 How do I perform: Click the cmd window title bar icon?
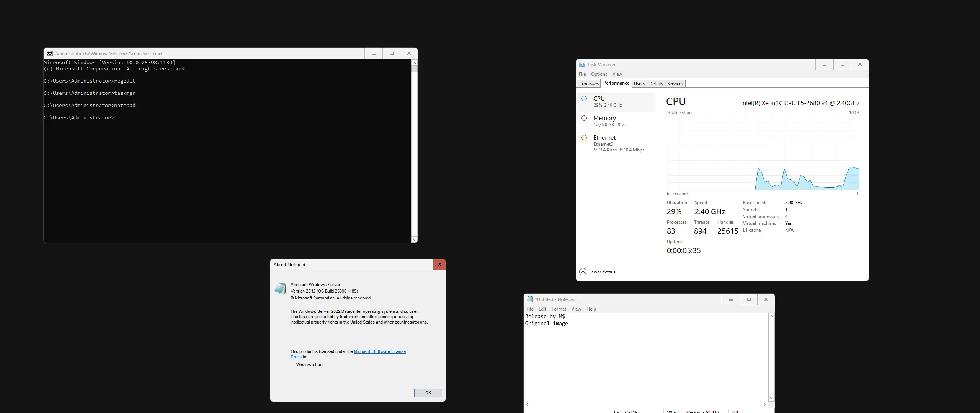50,54
